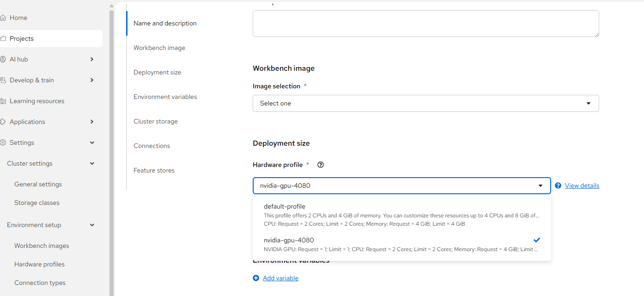Click the info icon next to View details

click(558, 185)
